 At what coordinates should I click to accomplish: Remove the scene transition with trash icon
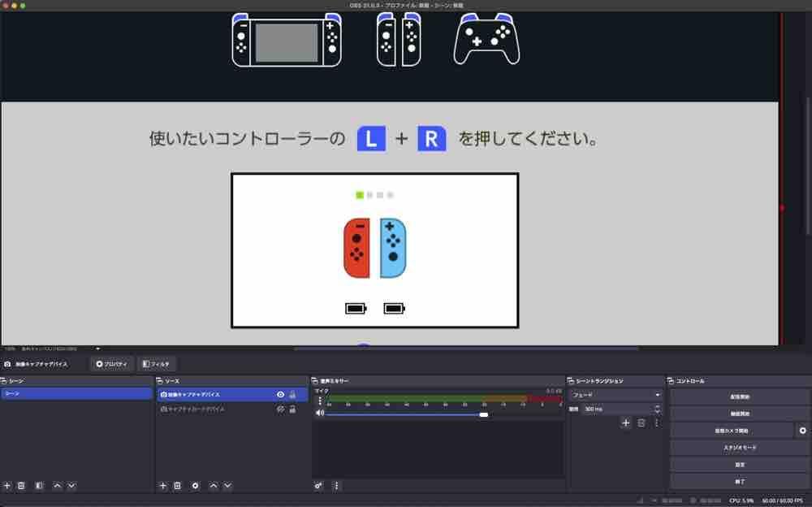[641, 423]
